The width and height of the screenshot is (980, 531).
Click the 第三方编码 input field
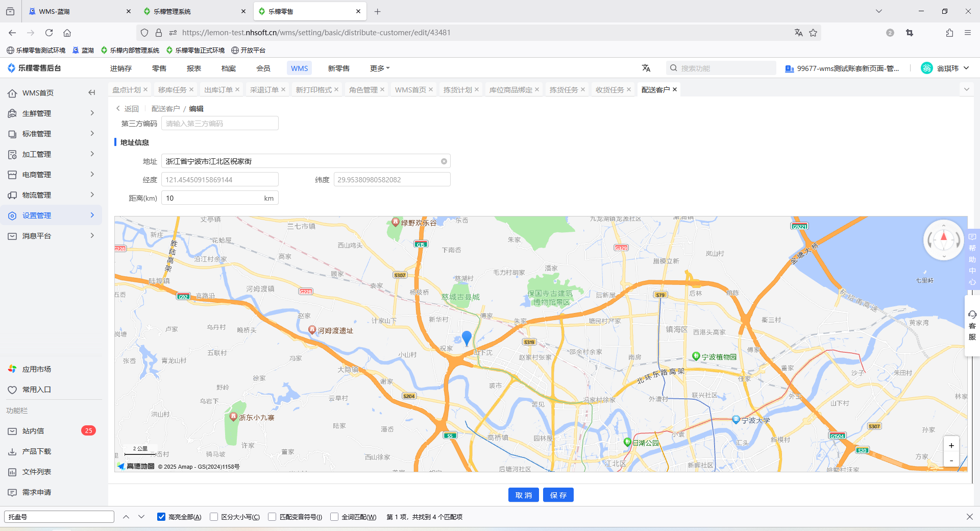point(220,124)
